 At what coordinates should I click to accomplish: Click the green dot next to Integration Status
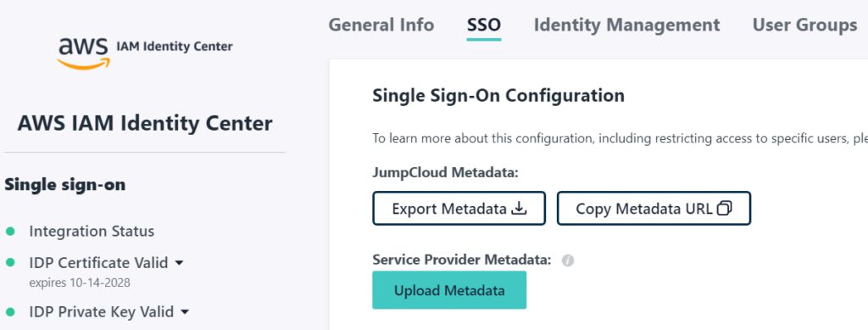click(x=10, y=232)
